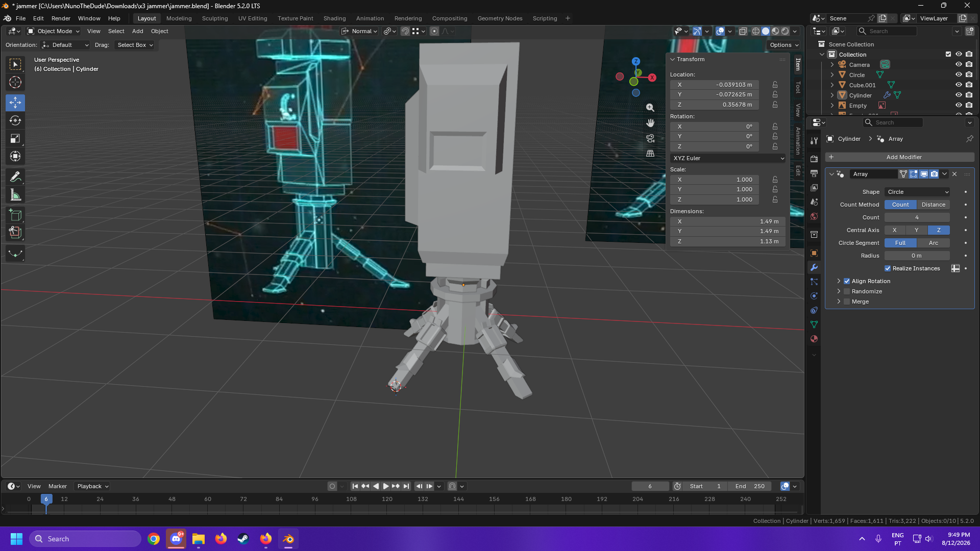Hide the Camera object in viewport
The height and width of the screenshot is (551, 980).
tap(959, 65)
